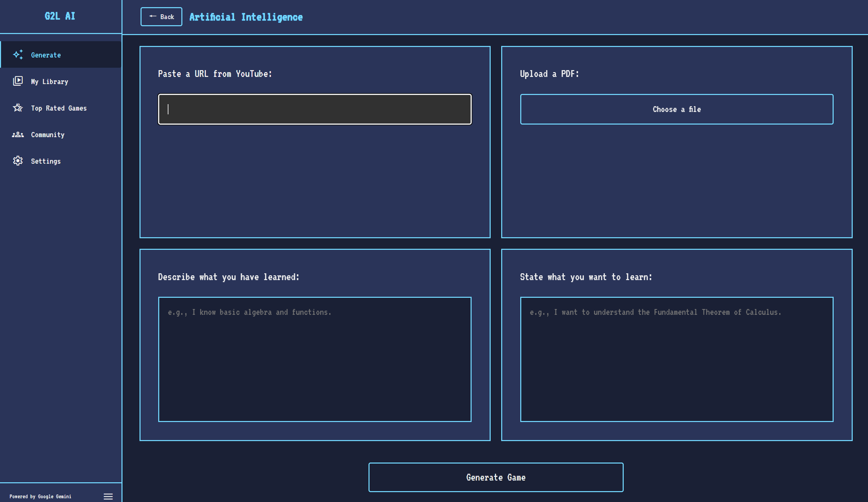The width and height of the screenshot is (868, 502).
Task: Click the Generate sparkle icon
Action: 18,55
